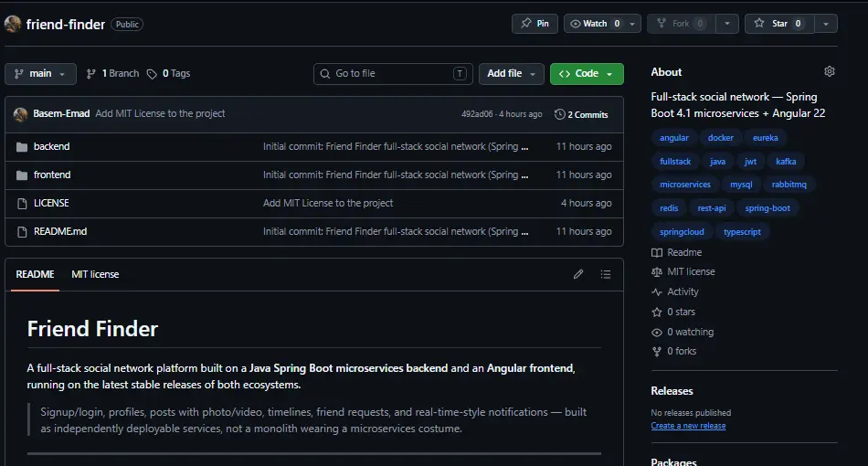868x466 pixels.
Task: Select the eureka topic tag
Action: point(765,138)
